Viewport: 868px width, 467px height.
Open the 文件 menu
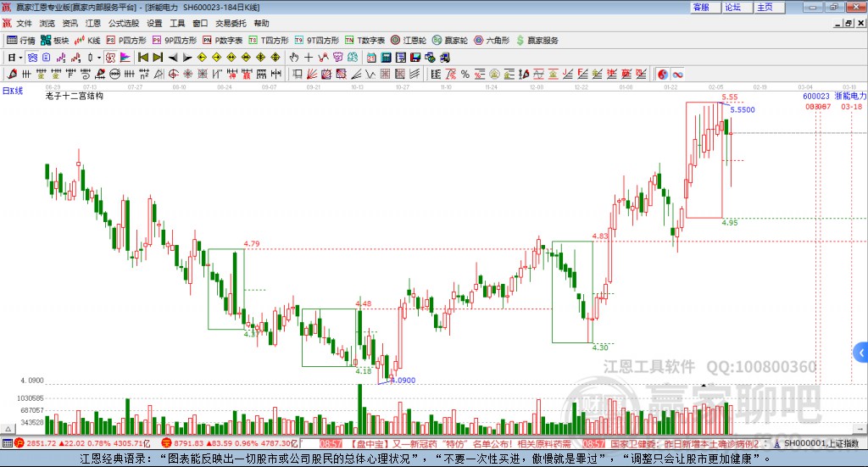click(x=24, y=23)
